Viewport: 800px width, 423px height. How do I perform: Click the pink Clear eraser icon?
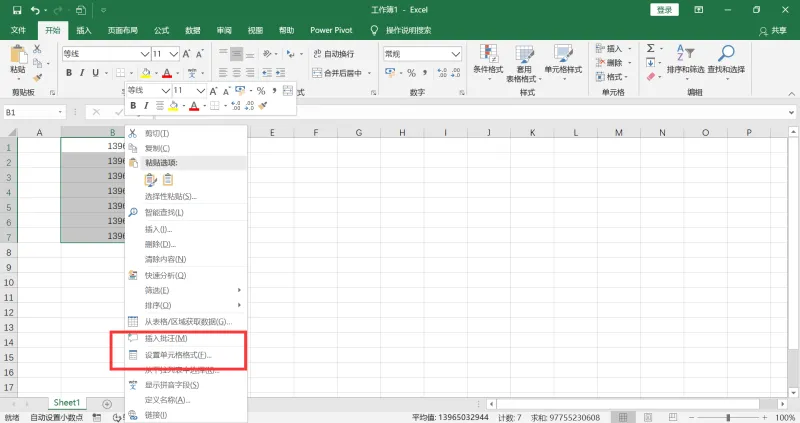(x=651, y=77)
